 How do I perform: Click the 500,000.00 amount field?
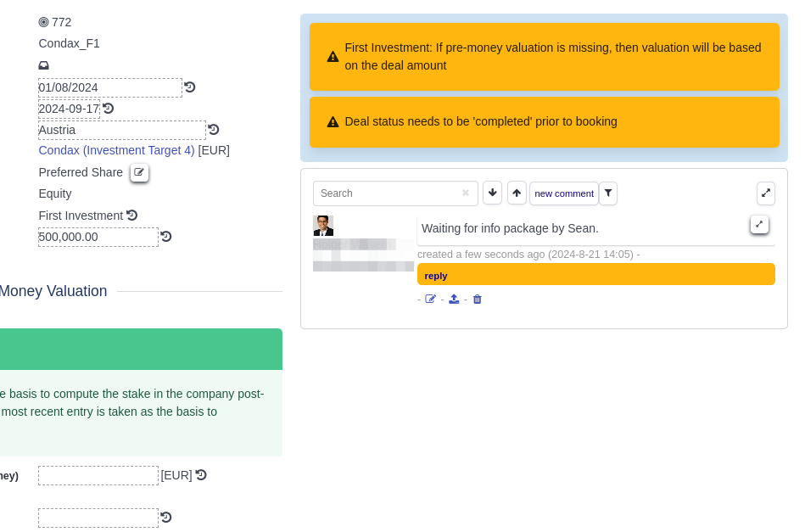(98, 237)
